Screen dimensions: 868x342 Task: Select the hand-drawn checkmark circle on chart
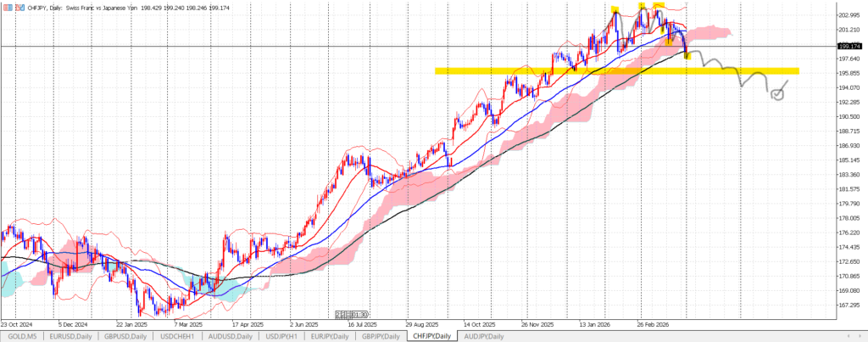point(777,94)
